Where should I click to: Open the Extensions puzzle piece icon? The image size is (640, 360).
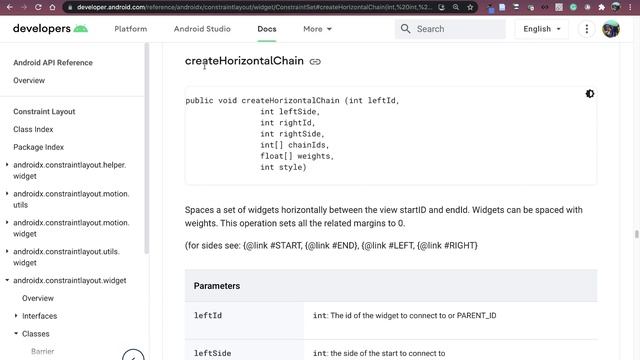pos(601,7)
